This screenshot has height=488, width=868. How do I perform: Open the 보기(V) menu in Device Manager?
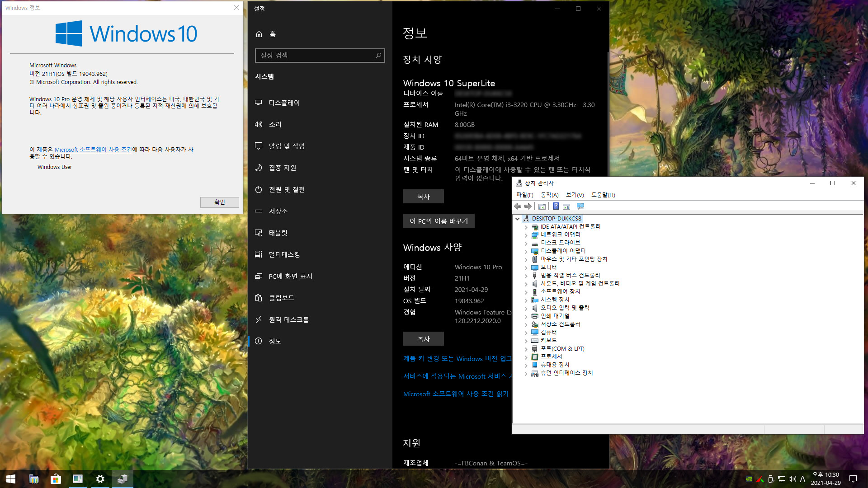[x=575, y=195]
